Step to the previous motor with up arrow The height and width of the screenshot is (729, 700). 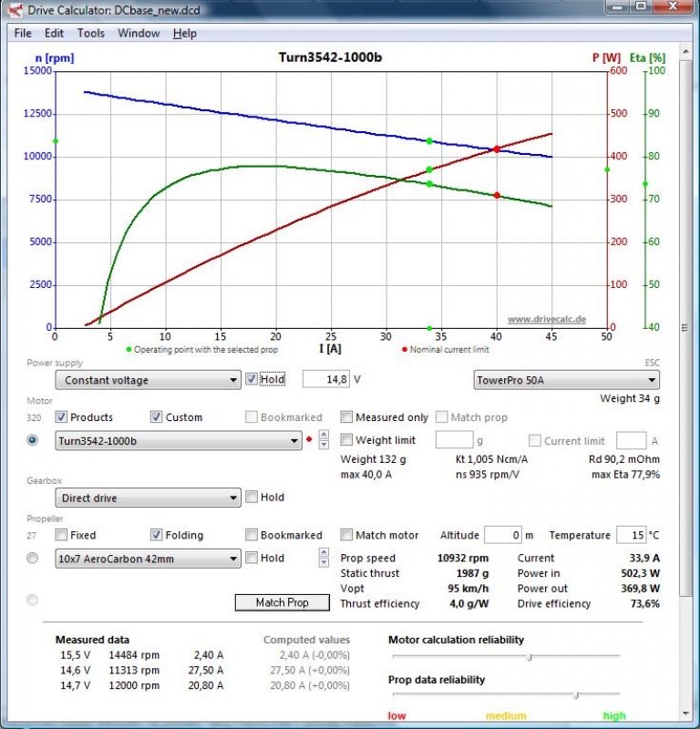coord(324,435)
